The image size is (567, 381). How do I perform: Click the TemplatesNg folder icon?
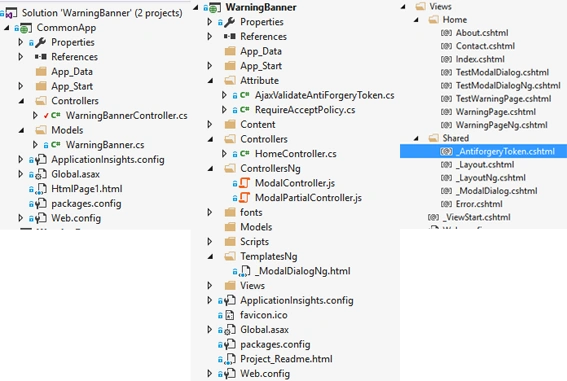[x=230, y=256]
